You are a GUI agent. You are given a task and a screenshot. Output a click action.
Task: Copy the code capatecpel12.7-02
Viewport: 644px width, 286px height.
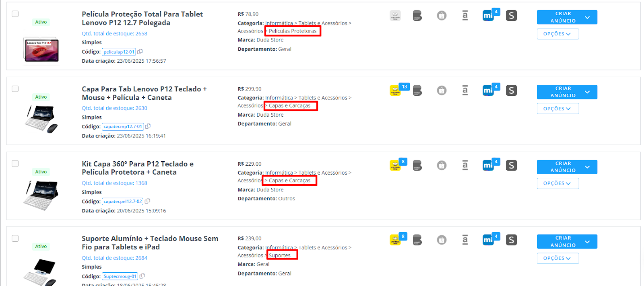click(147, 201)
